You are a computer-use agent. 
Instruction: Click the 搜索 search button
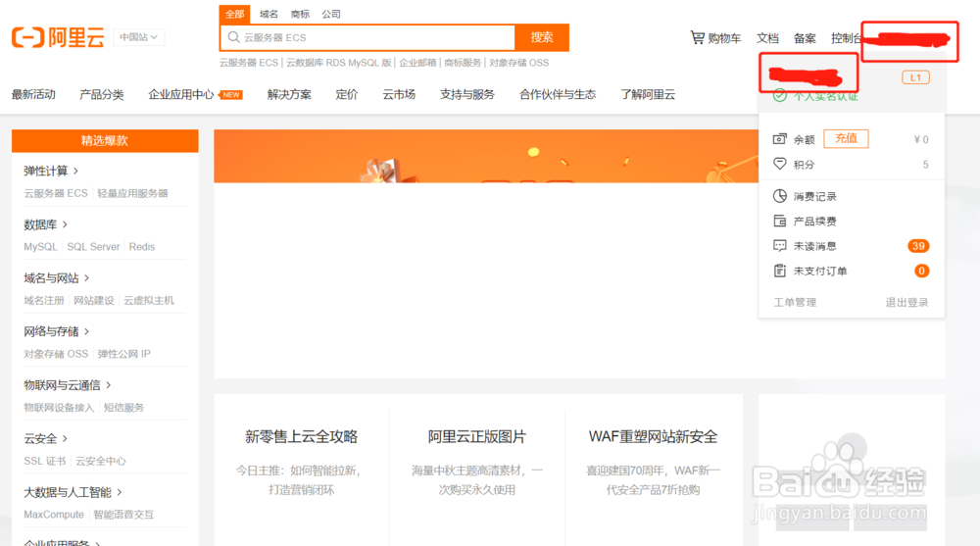click(542, 37)
